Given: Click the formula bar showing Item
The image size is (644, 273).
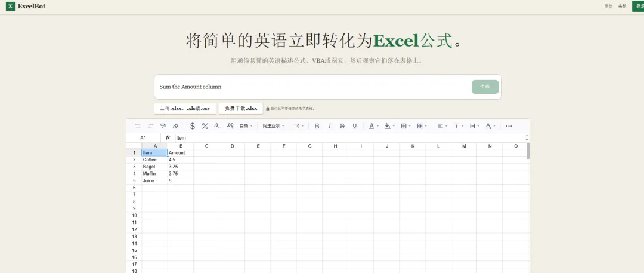Looking at the screenshot, I should 349,137.
